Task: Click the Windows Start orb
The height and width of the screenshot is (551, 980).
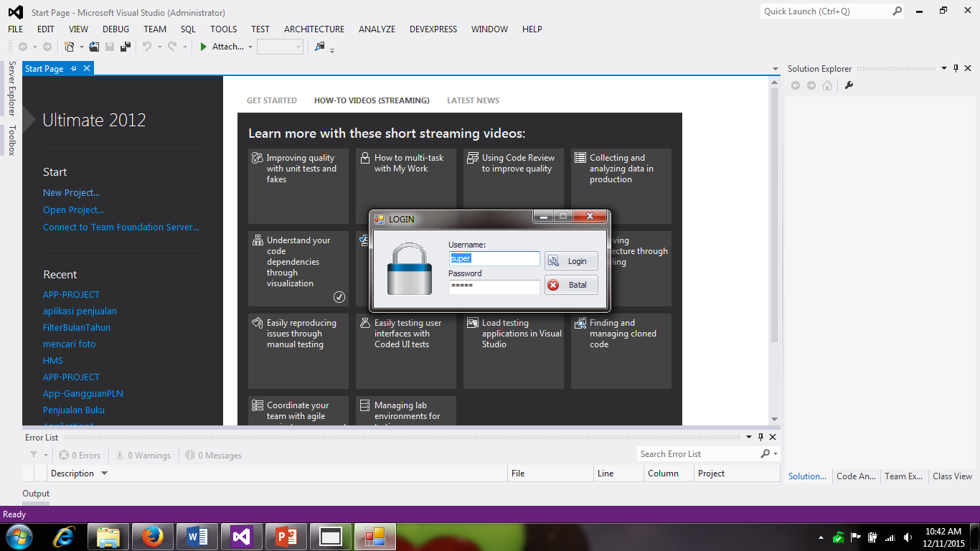Action: tap(19, 536)
